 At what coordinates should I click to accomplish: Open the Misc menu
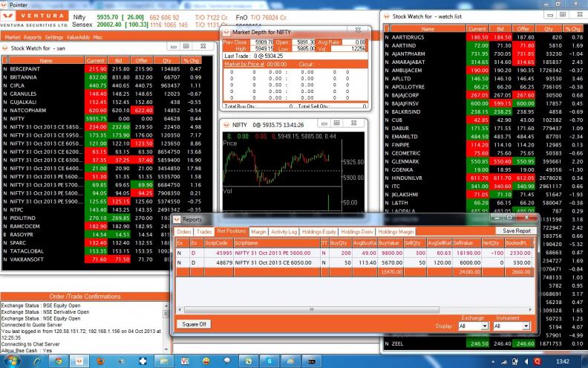point(98,37)
